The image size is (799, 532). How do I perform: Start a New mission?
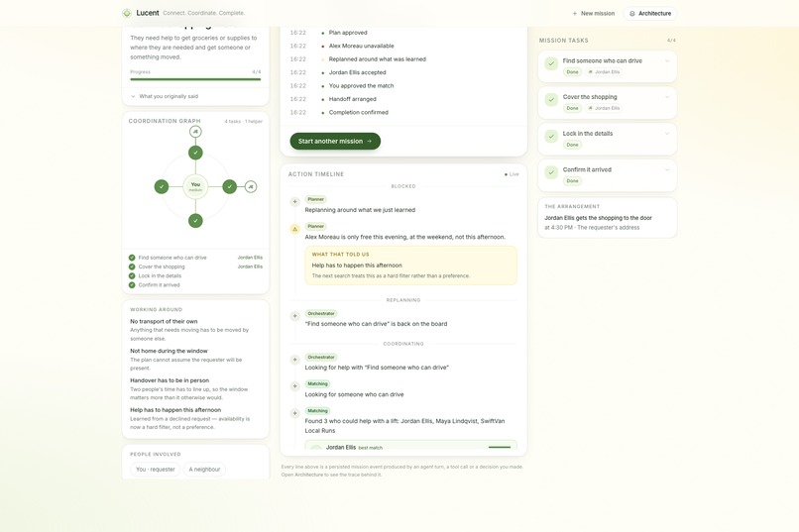593,13
